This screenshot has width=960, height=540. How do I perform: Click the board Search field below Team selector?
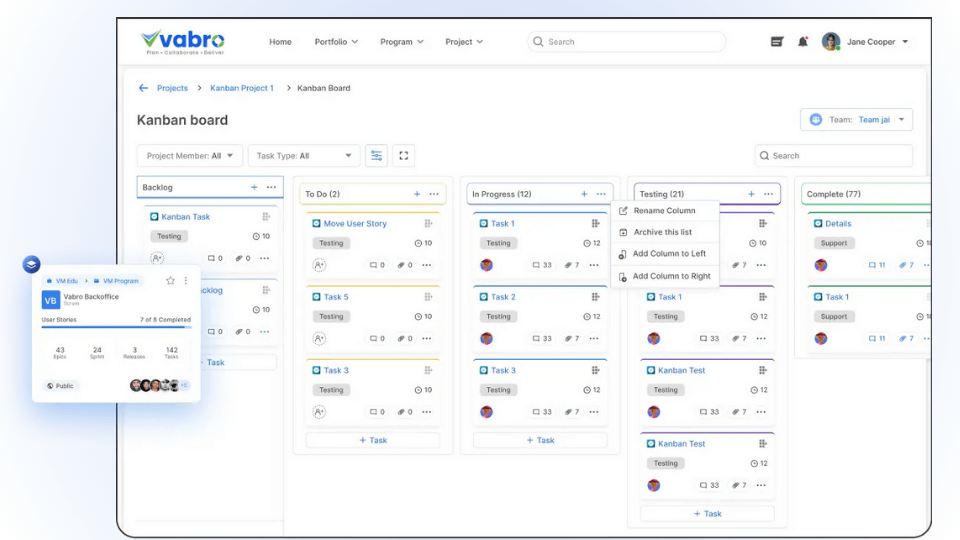click(834, 156)
